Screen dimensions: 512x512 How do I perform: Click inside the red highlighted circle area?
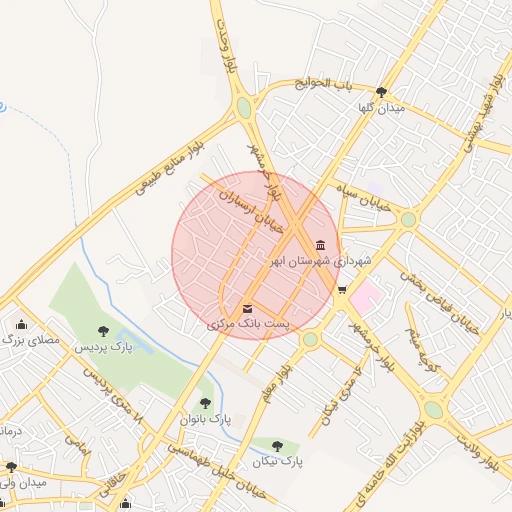pyautogui.click(x=256, y=255)
